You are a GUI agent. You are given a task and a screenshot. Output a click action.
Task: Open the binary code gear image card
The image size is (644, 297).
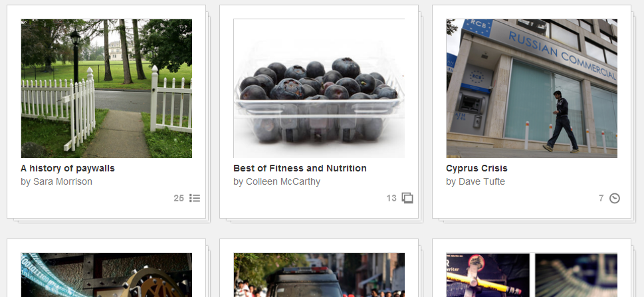[x=106, y=275]
